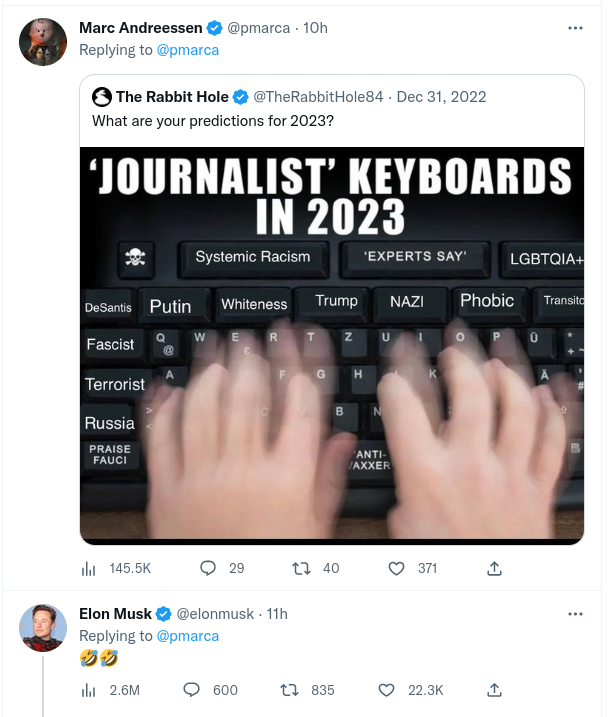View 2.6M views analytics on Elon's tweet

(87, 690)
